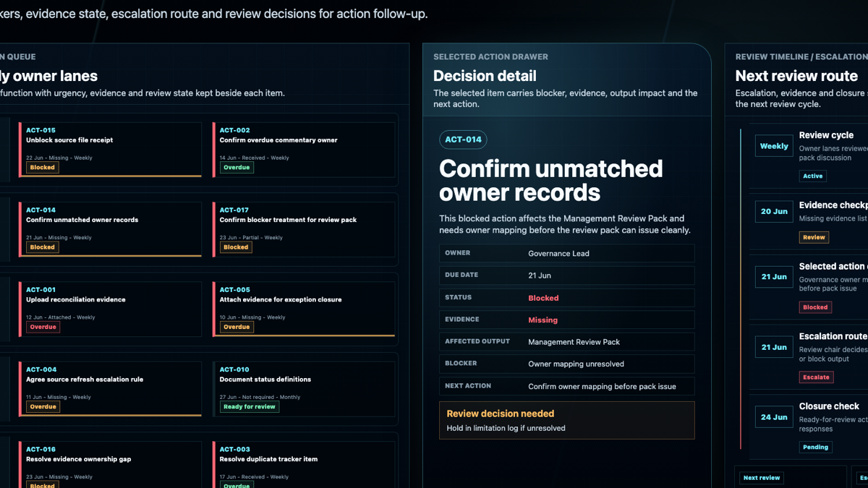Click the '17 Jun - Received - Weekly' line on ACT-003
The width and height of the screenshot is (868, 488).
(254, 477)
